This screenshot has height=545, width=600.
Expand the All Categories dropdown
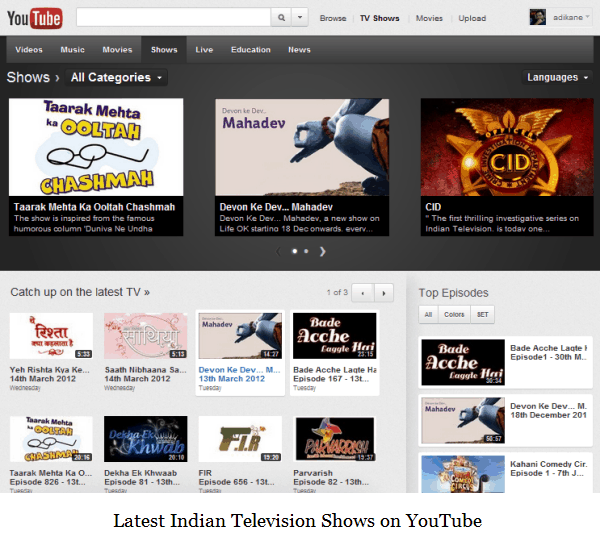[118, 77]
